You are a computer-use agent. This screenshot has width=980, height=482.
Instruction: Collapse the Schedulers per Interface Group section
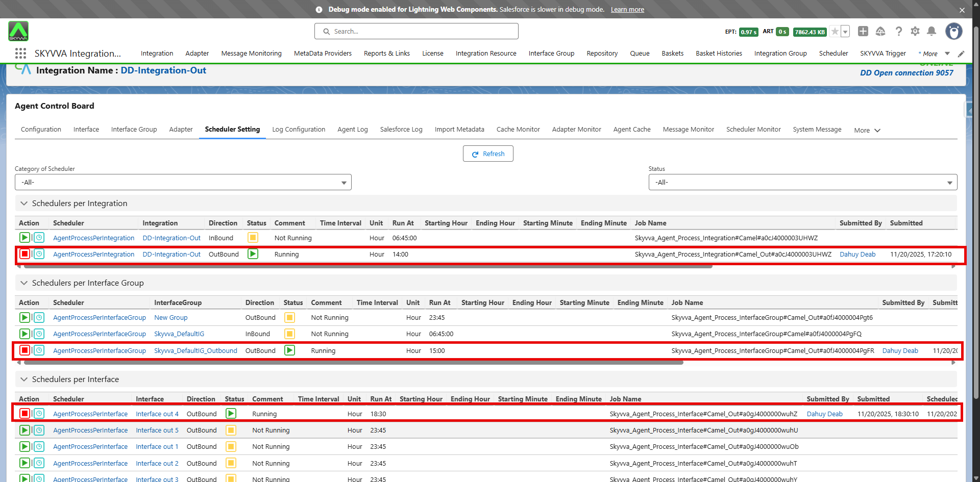[x=24, y=283]
